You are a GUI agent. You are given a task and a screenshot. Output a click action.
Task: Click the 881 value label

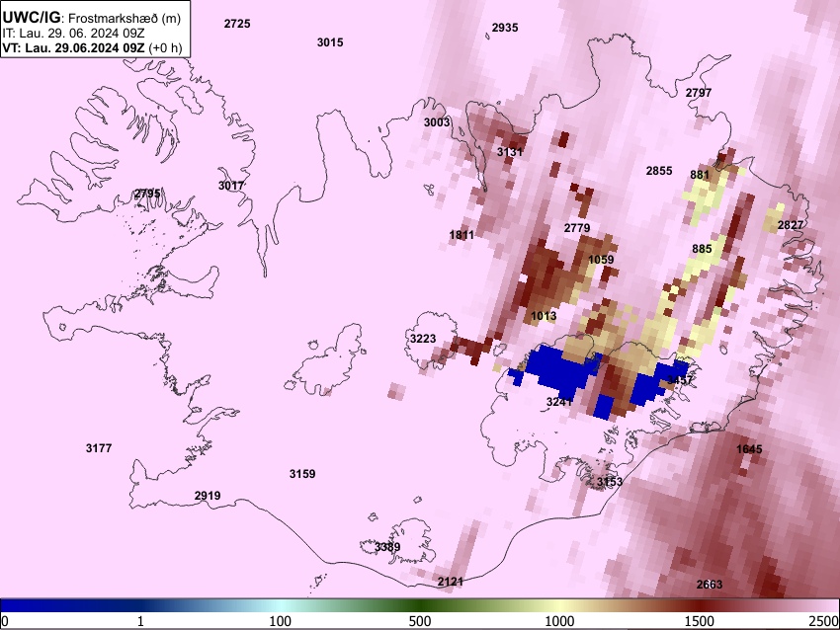[x=700, y=175]
